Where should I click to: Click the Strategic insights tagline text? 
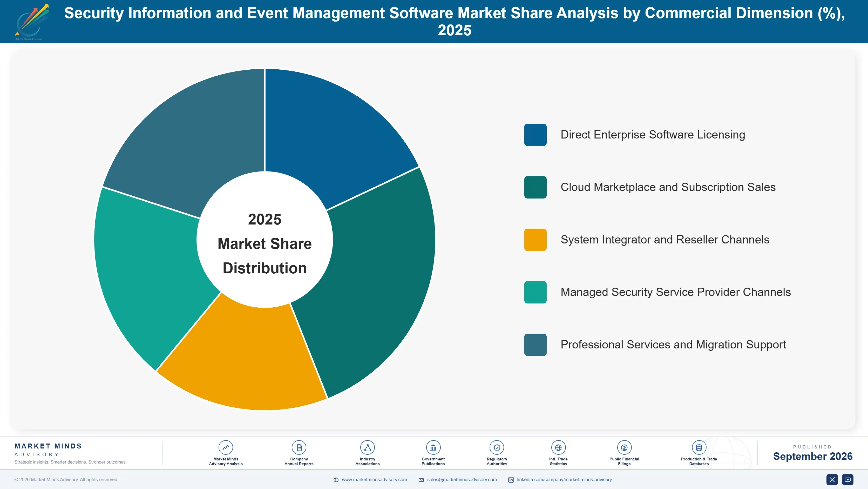(x=70, y=462)
